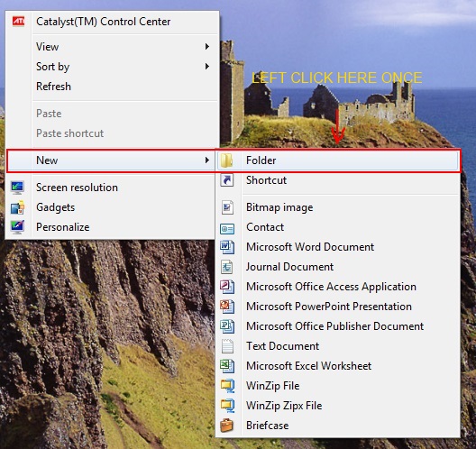Click the yellow Folder icon in submenu
Viewport: 476px width, 449px height.
[x=227, y=160]
